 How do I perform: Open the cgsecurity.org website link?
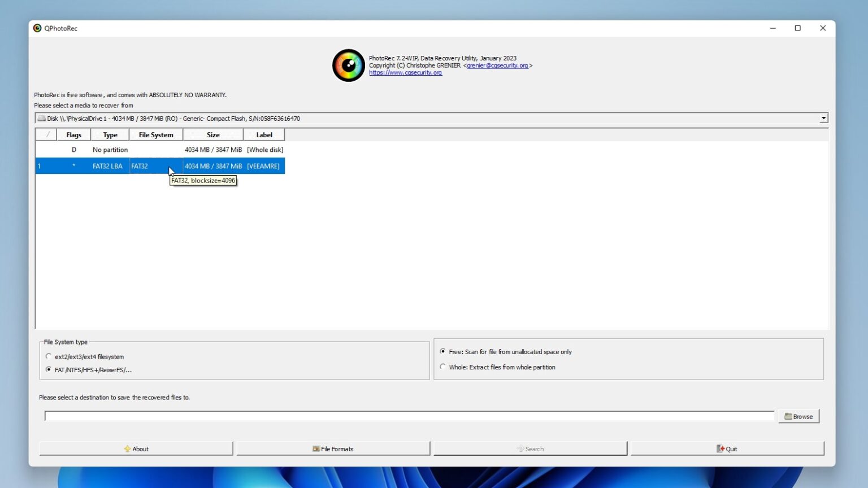pos(405,72)
